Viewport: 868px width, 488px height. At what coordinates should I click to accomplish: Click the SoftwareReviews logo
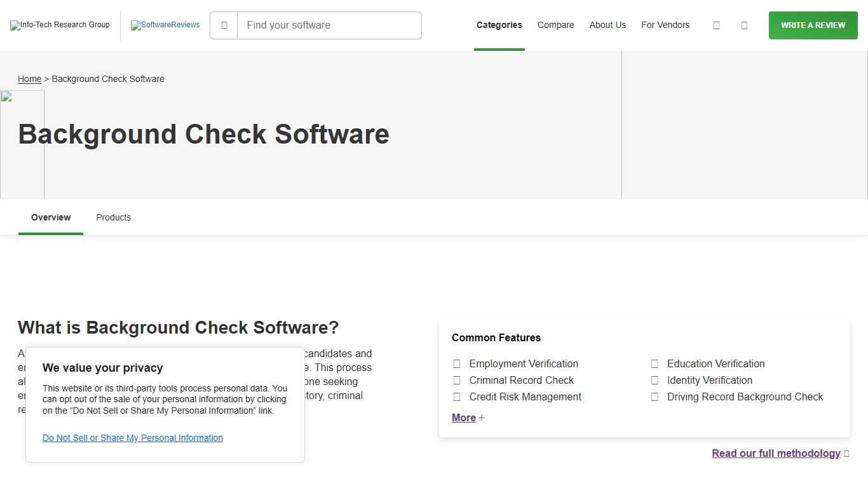click(x=165, y=25)
